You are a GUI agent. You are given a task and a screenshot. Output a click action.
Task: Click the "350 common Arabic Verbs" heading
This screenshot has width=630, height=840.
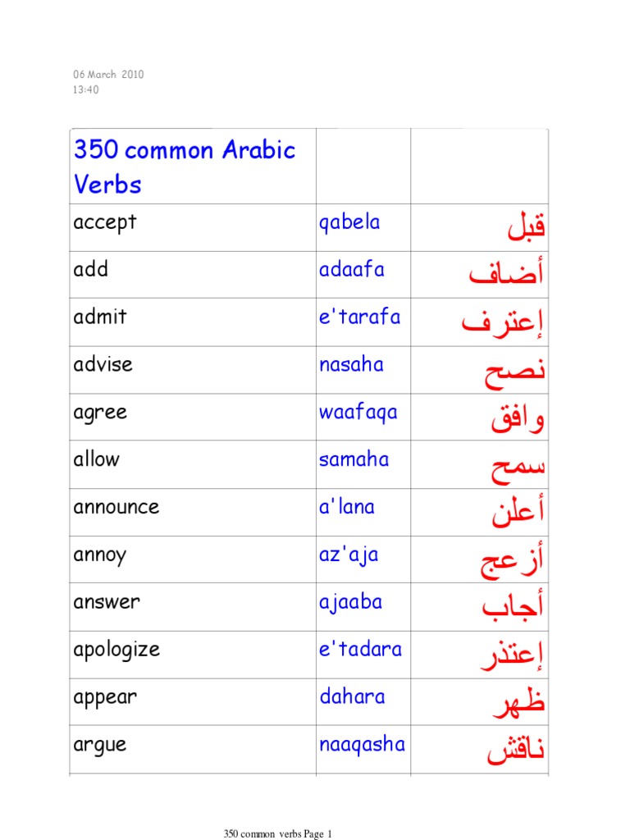(185, 167)
